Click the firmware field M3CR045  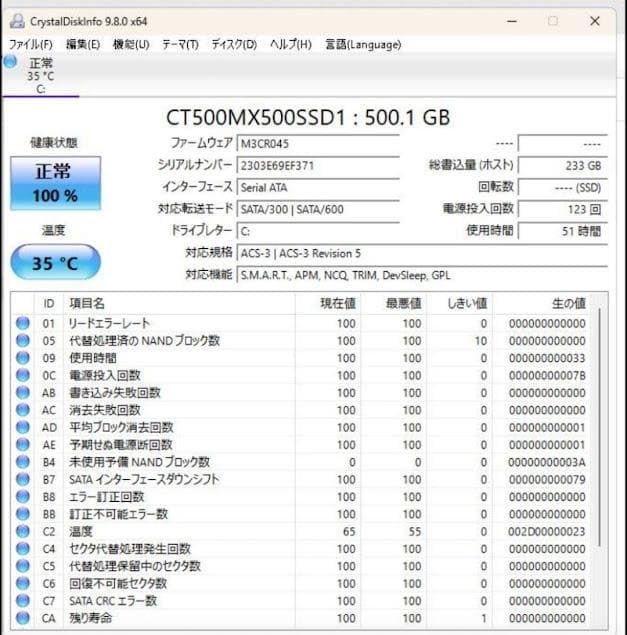coord(318,144)
